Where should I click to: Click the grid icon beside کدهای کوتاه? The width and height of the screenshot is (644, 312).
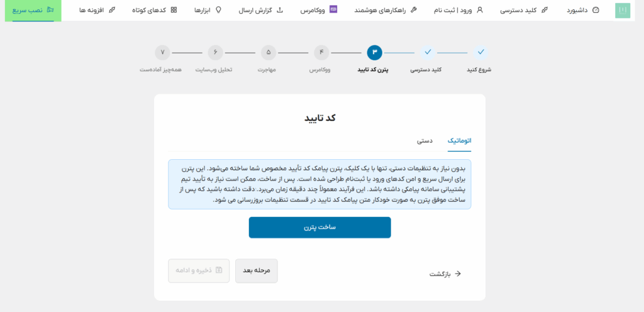pyautogui.click(x=174, y=10)
